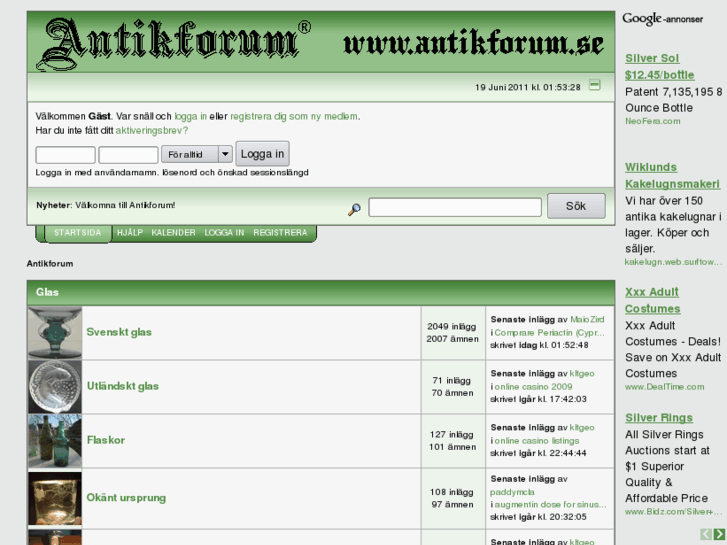The width and height of the screenshot is (727, 545).
Task: Follow the 'logga in' welcome link
Action: [191, 116]
